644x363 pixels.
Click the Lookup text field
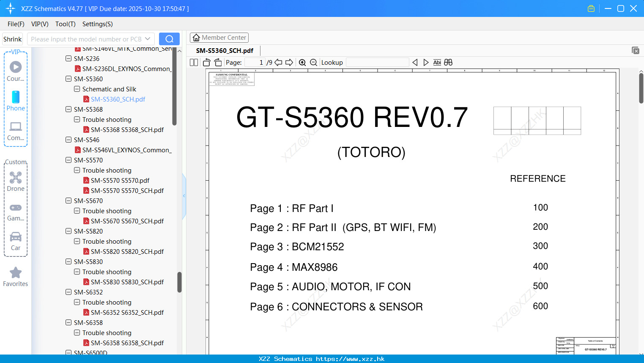377,62
